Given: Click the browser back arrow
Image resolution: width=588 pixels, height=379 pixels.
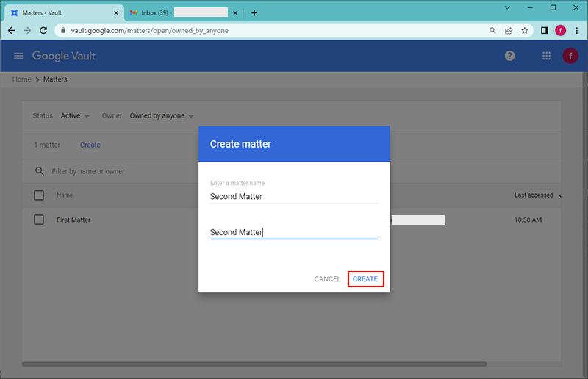Looking at the screenshot, I should pos(12,30).
